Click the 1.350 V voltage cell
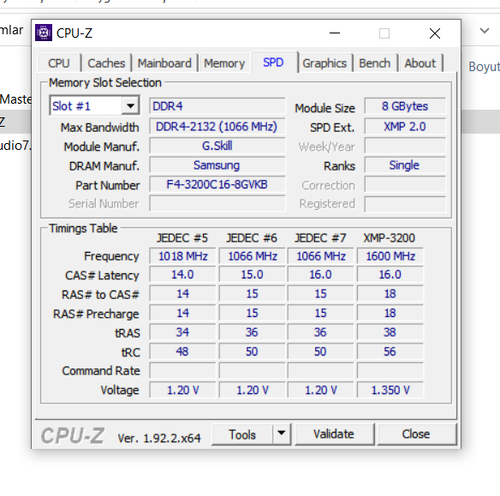Image resolution: width=500 pixels, height=496 pixels. click(390, 390)
